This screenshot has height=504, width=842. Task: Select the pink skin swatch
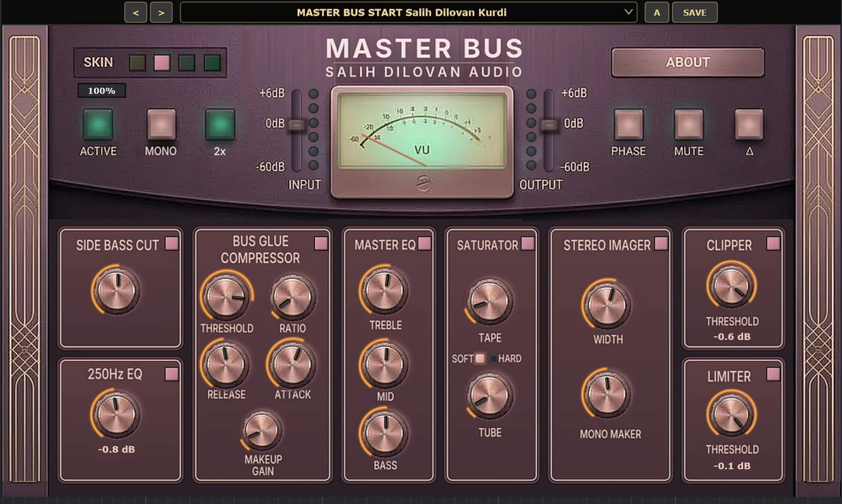click(x=162, y=62)
